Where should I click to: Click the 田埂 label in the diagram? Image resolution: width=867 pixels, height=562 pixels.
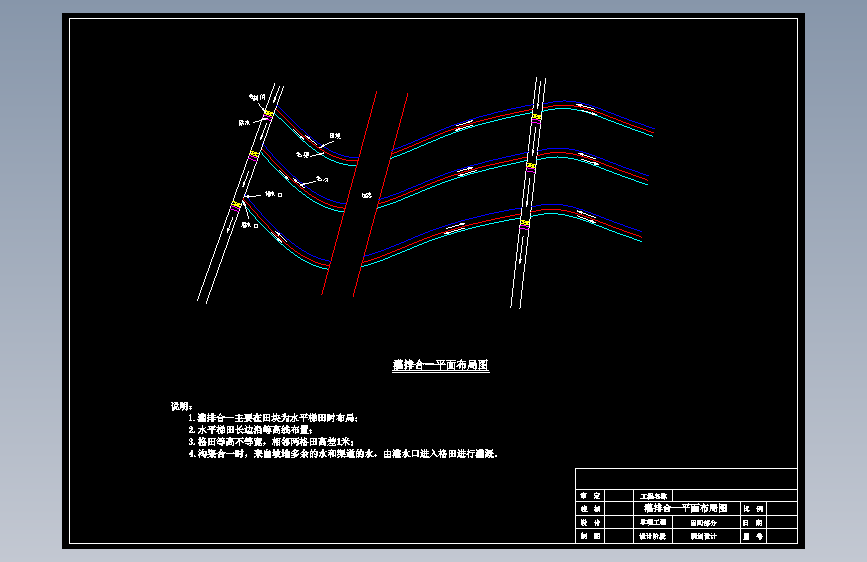coord(335,136)
